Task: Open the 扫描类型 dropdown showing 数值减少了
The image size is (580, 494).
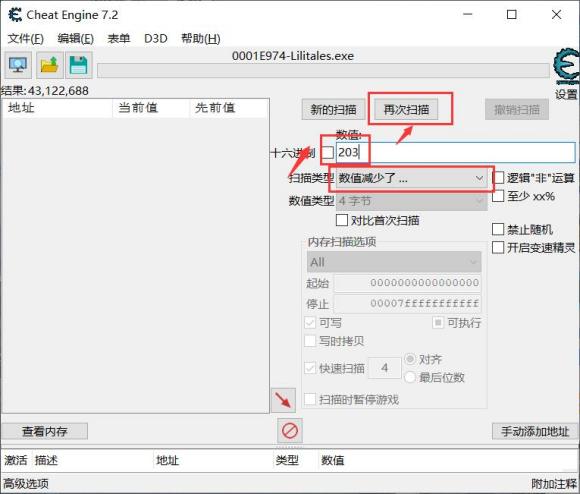Action: pyautogui.click(x=412, y=179)
